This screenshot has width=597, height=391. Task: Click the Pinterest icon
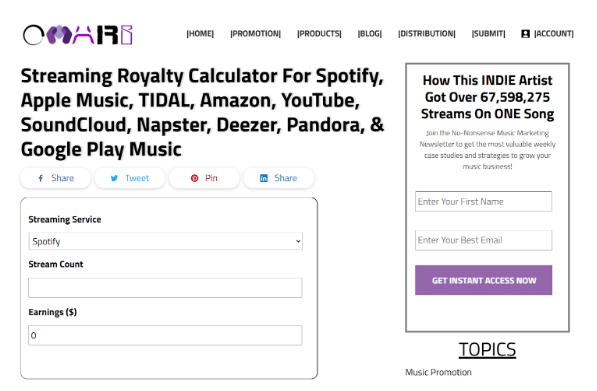pyautogui.click(x=195, y=178)
